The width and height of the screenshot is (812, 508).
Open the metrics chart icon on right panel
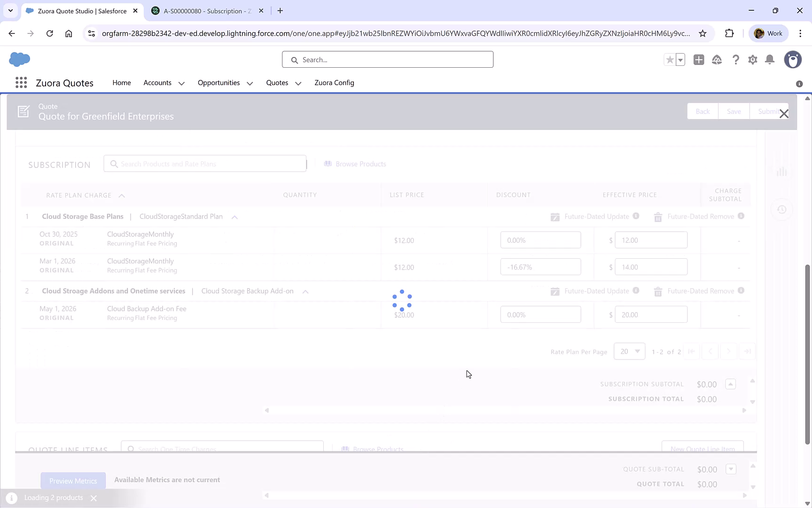click(x=781, y=172)
